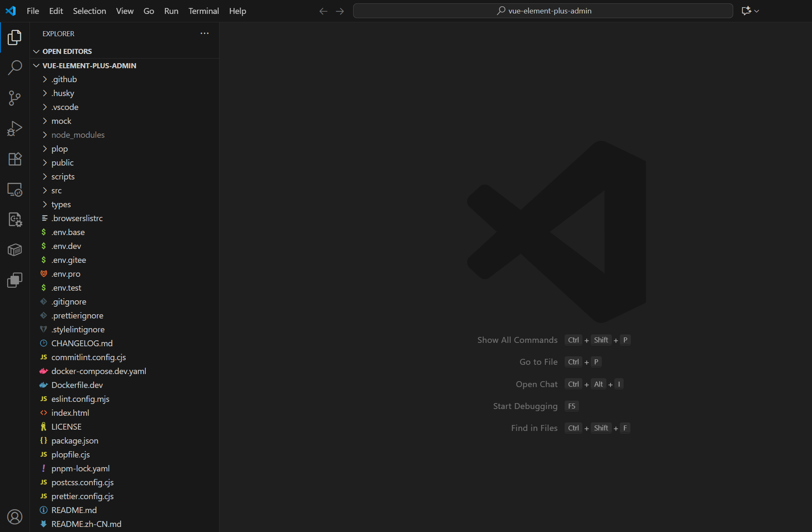The width and height of the screenshot is (812, 532).
Task: Open the .browserslistrc file
Action: click(x=124, y=218)
